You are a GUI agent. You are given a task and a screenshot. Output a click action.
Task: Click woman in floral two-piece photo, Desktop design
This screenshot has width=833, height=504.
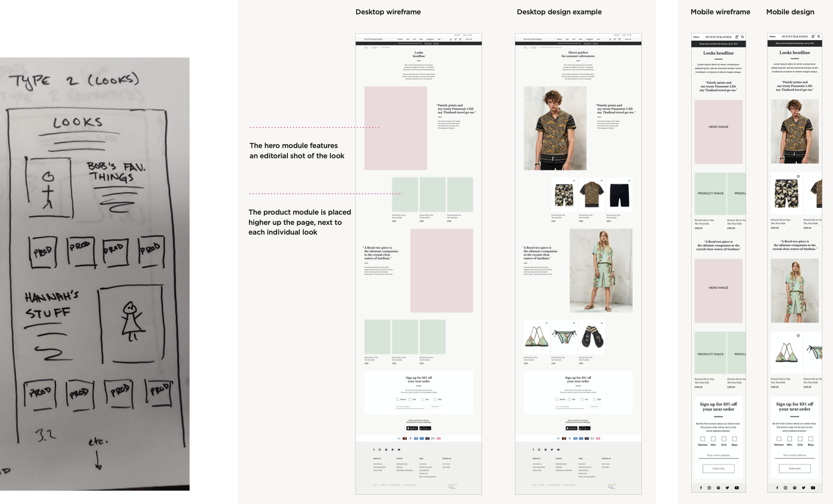click(x=601, y=270)
